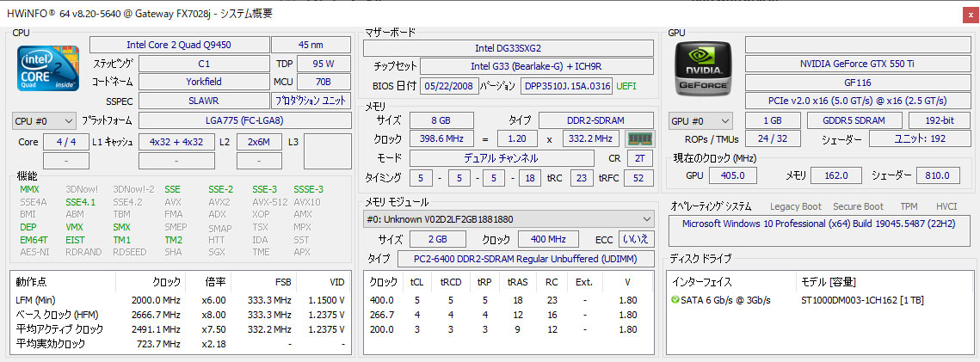Click the Intel Core 2 Quad logo
980x362 pixels.
[48, 66]
